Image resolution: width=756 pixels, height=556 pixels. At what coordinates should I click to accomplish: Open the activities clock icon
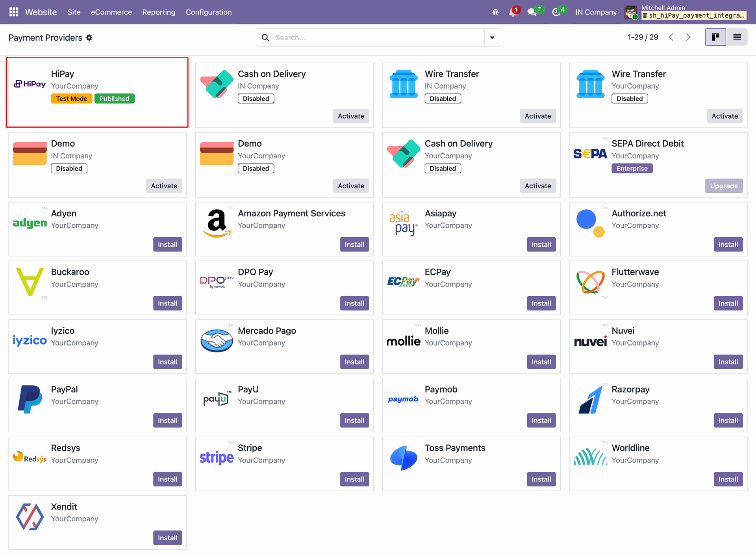[556, 12]
